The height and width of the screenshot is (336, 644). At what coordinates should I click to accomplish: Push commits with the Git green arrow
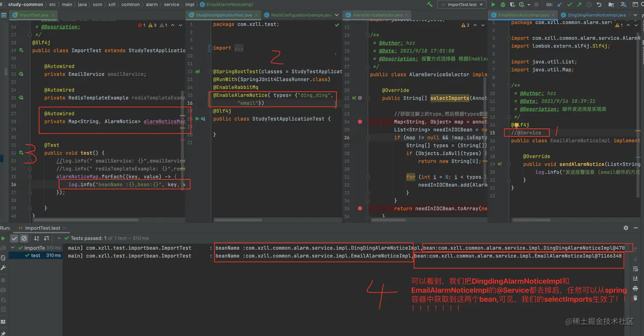pyautogui.click(x=579, y=4)
